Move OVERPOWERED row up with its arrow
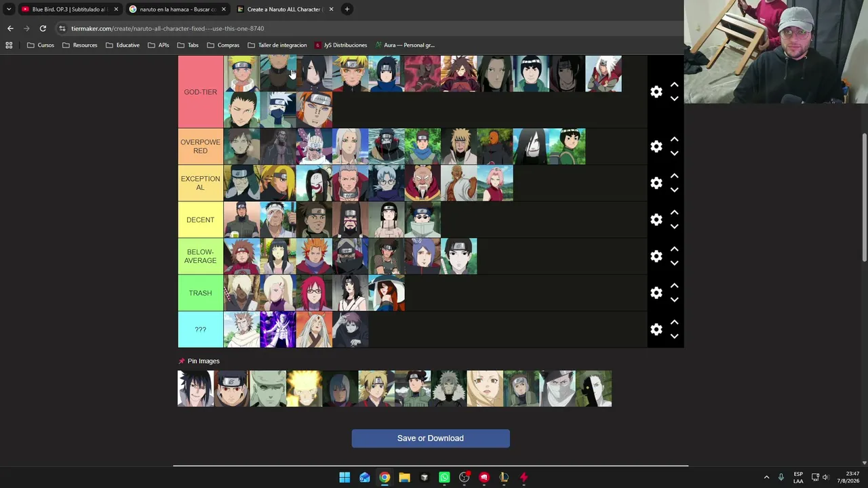This screenshot has width=868, height=488. coord(674,140)
